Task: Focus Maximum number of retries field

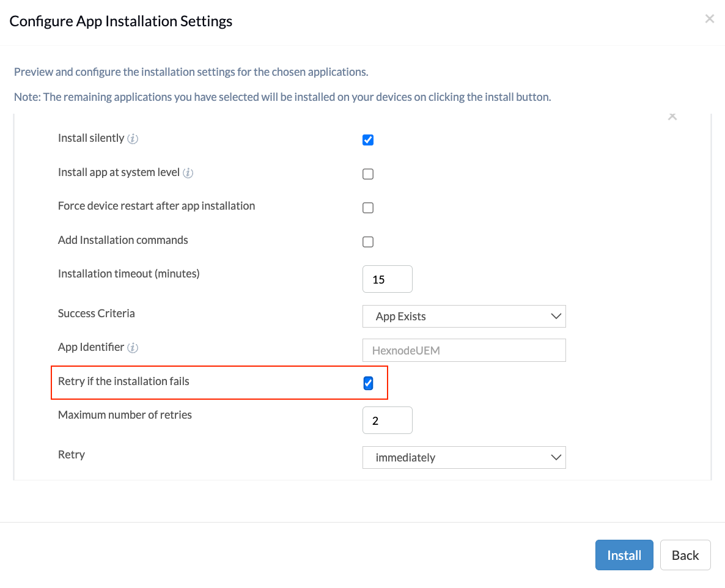Action: click(x=388, y=420)
